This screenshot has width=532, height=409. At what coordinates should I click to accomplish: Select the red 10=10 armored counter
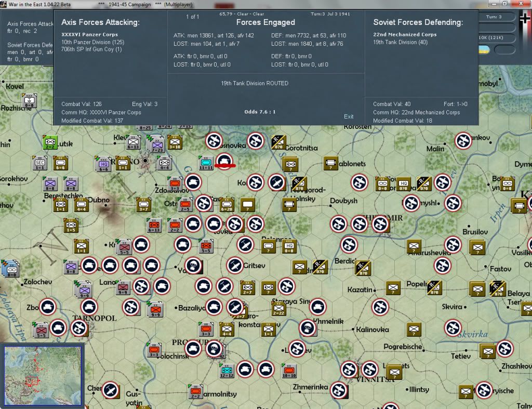(289, 371)
